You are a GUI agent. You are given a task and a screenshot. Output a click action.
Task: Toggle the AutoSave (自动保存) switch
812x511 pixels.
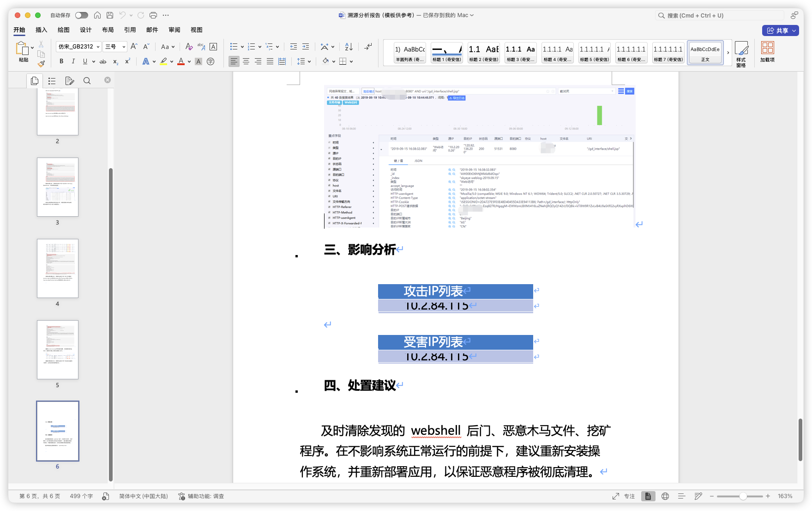[x=81, y=15]
